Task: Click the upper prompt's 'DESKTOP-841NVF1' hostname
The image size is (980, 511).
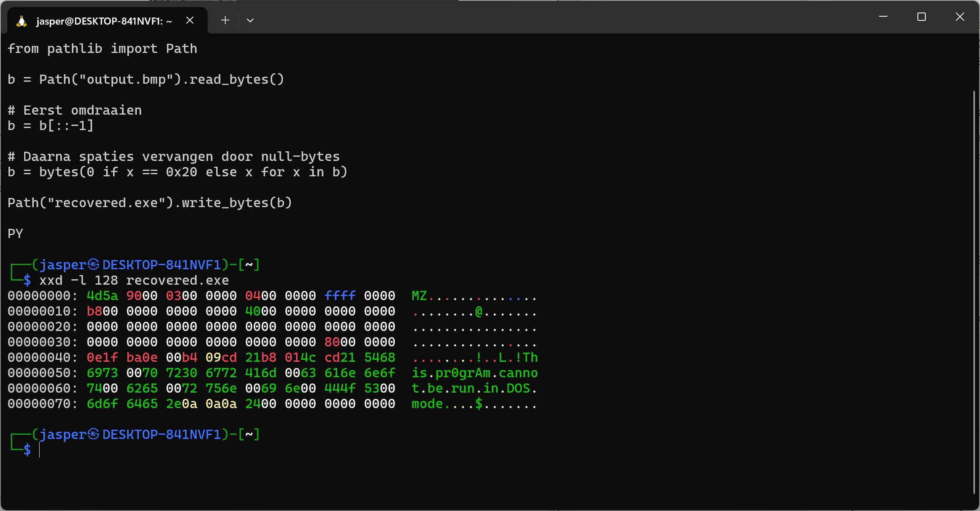Action: click(162, 265)
